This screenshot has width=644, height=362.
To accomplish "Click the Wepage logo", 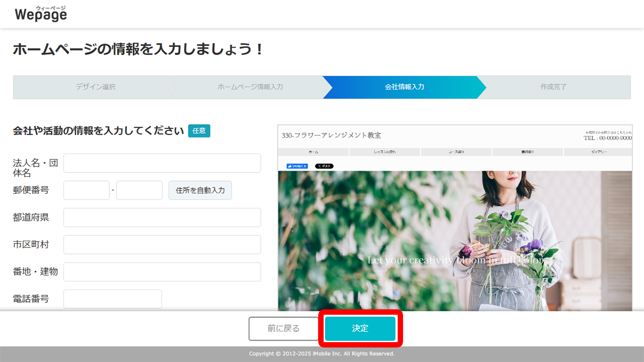I will pyautogui.click(x=40, y=13).
